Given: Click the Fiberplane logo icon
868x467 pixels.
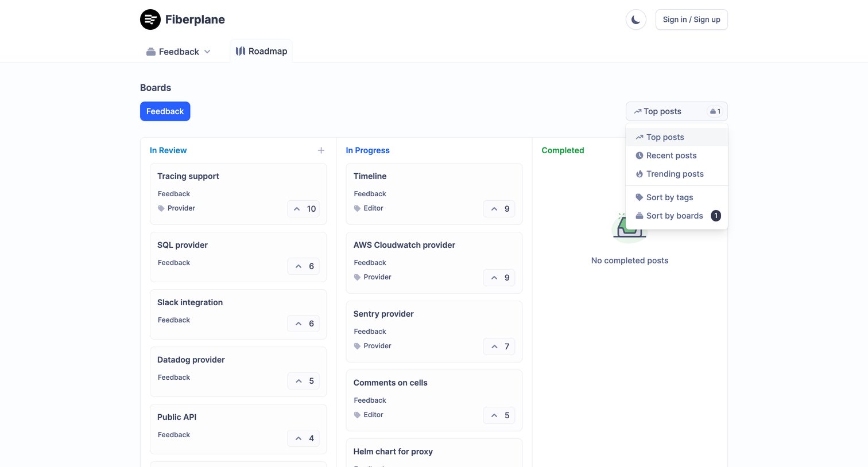Looking at the screenshot, I should (x=150, y=20).
